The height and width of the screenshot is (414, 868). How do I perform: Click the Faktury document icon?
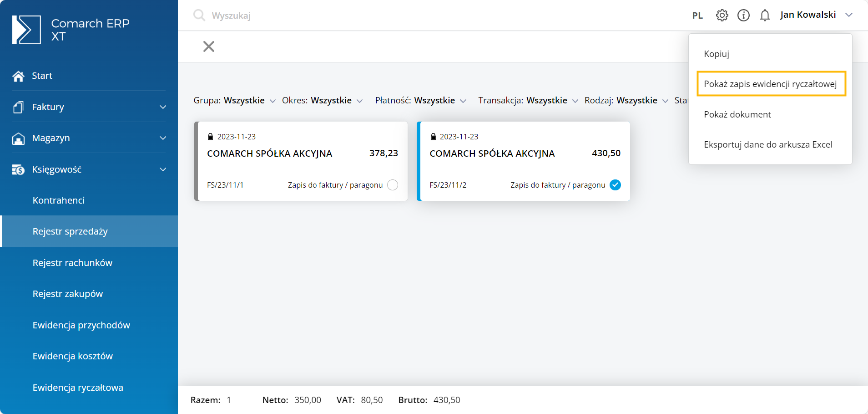[18, 107]
